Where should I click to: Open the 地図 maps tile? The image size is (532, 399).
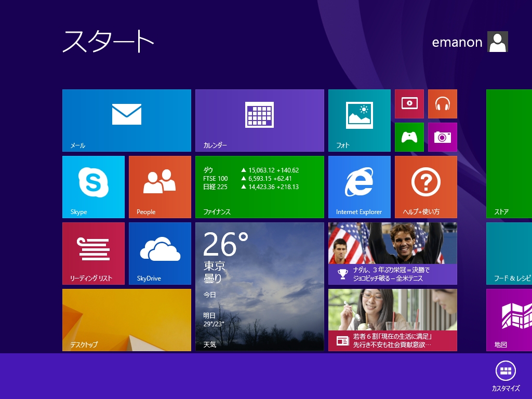pyautogui.click(x=509, y=320)
